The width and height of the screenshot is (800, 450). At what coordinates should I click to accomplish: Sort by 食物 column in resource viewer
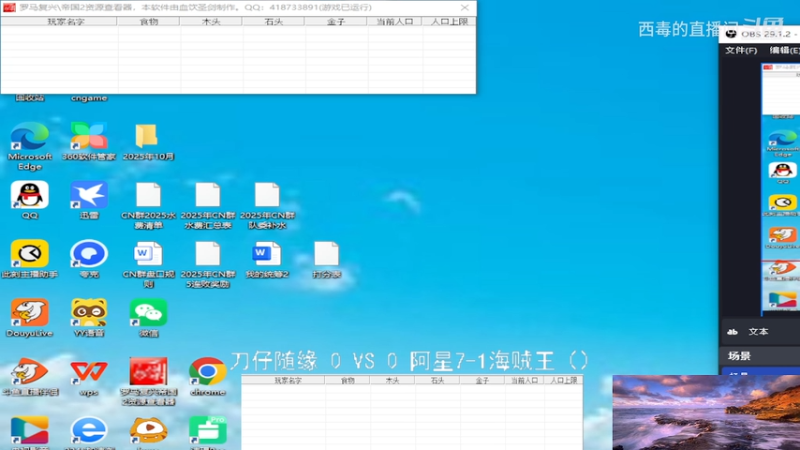(148, 21)
